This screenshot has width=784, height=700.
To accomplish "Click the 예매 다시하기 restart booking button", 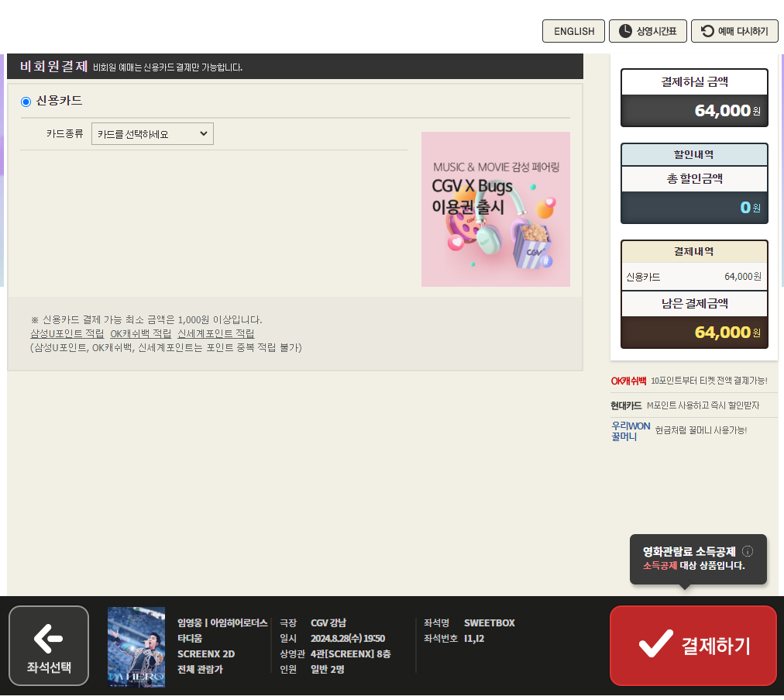I will pyautogui.click(x=734, y=31).
